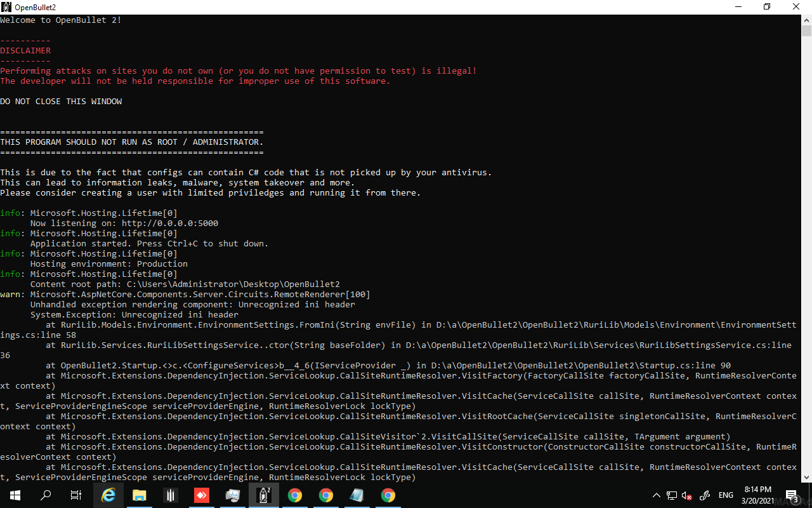Open Task View on the taskbar
This screenshot has height=508, width=812.
[76, 495]
